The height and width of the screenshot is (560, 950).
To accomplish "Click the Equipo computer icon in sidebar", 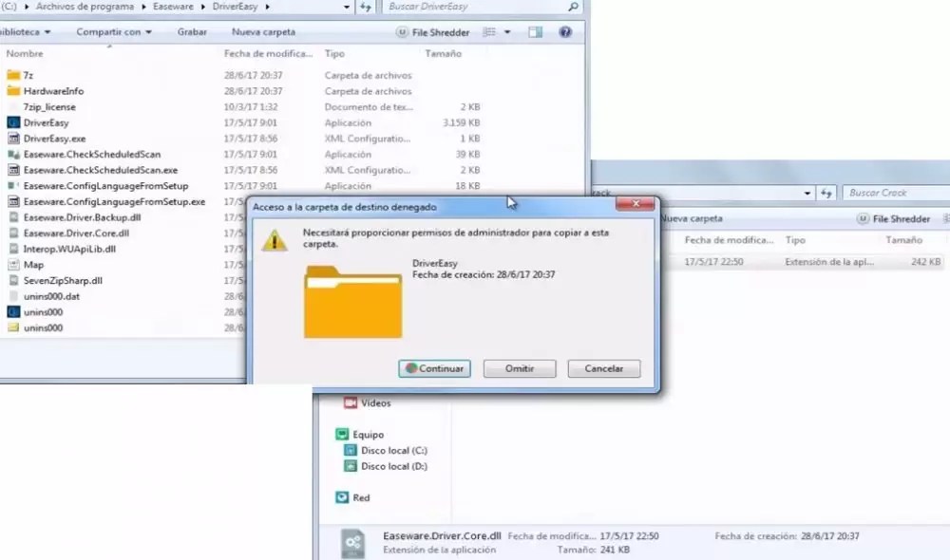I will tap(342, 434).
